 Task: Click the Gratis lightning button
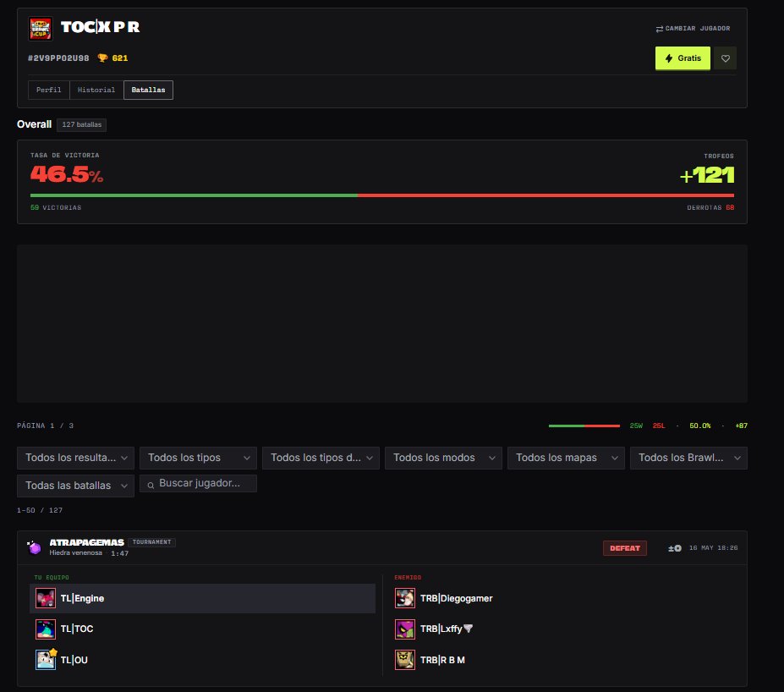[683, 58]
